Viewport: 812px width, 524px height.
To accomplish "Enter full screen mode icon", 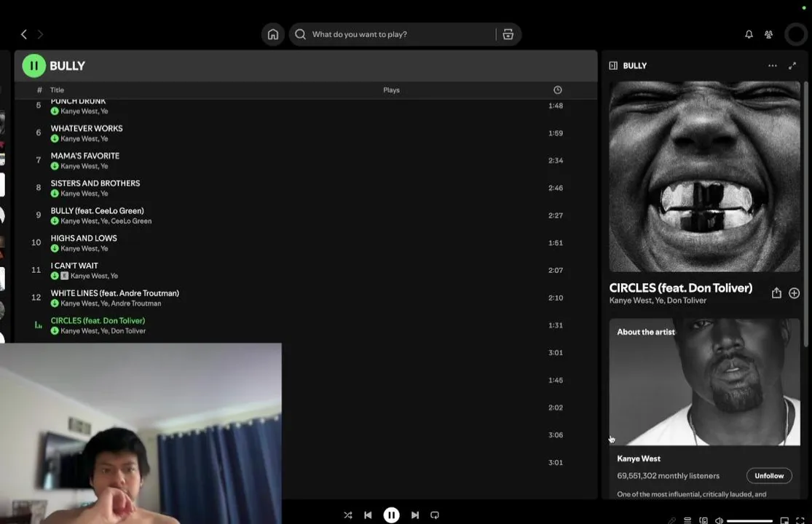I will 800,520.
